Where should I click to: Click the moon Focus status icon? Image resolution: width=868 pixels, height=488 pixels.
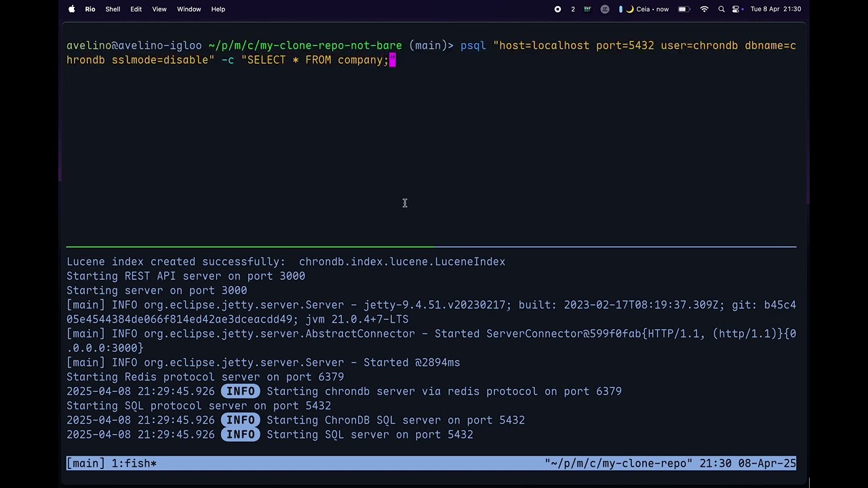[x=630, y=9]
